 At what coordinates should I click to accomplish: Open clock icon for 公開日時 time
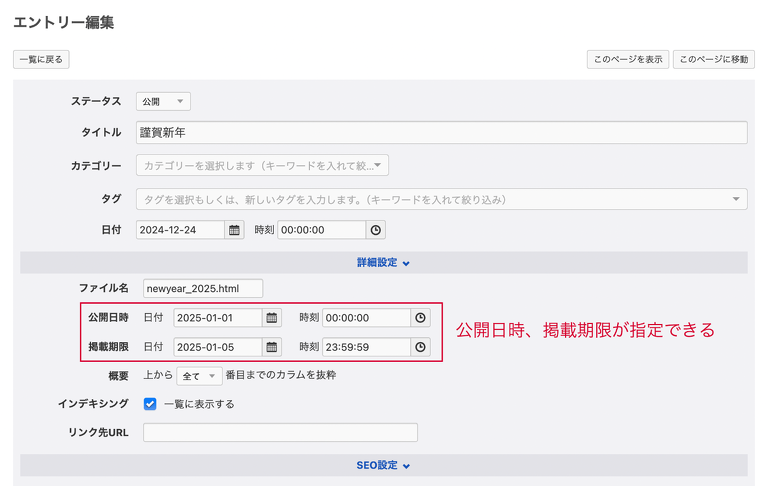(421, 318)
